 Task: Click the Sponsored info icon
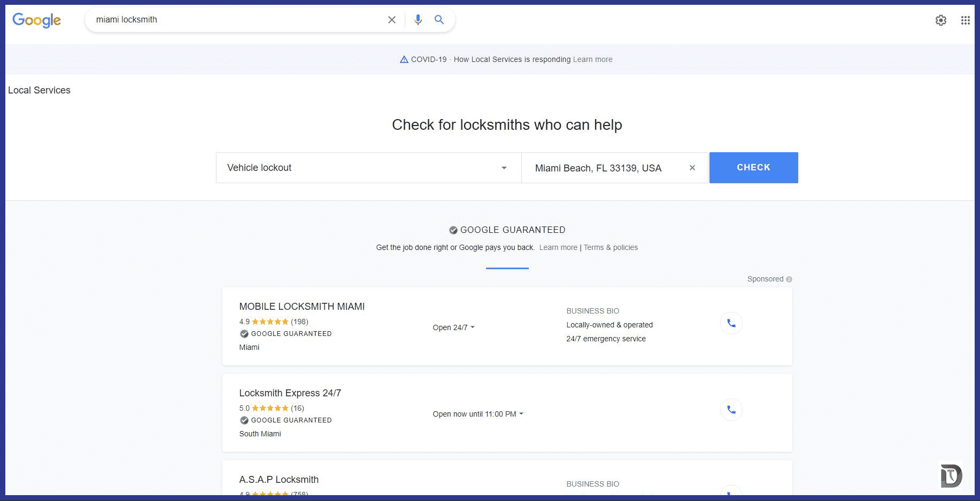click(789, 279)
